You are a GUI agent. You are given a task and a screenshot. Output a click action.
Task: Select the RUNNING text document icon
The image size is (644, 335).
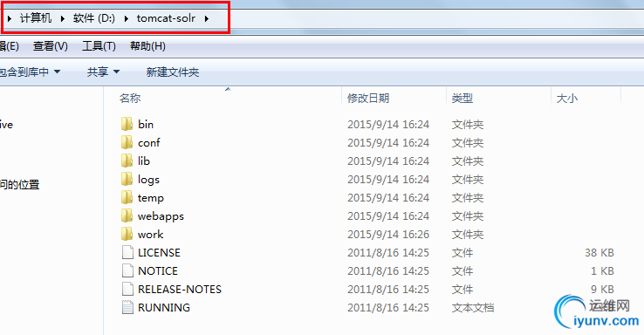coord(127,307)
